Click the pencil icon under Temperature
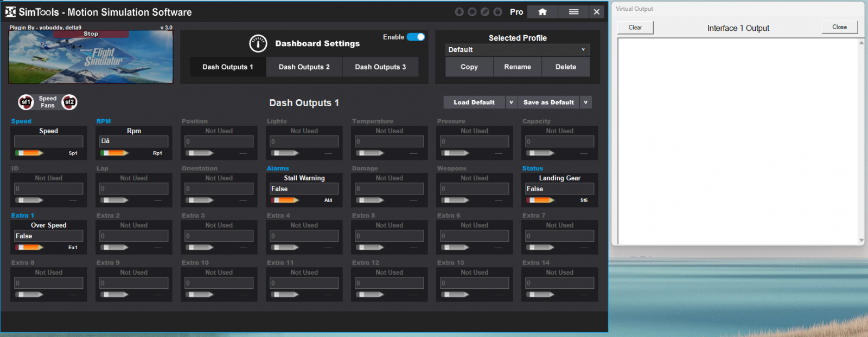Image resolution: width=868 pixels, height=337 pixels. click(x=370, y=153)
